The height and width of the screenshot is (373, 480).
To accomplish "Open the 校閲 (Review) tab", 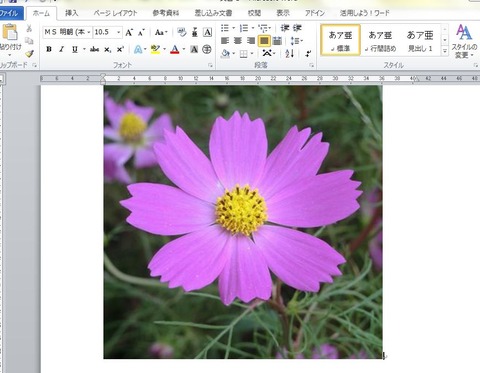I will [254, 13].
